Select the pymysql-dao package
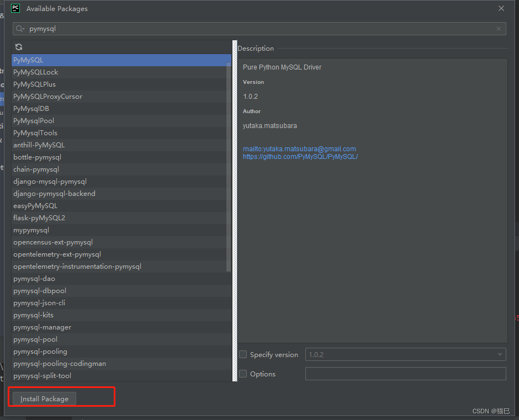Image resolution: width=519 pixels, height=420 pixels. tap(121, 278)
